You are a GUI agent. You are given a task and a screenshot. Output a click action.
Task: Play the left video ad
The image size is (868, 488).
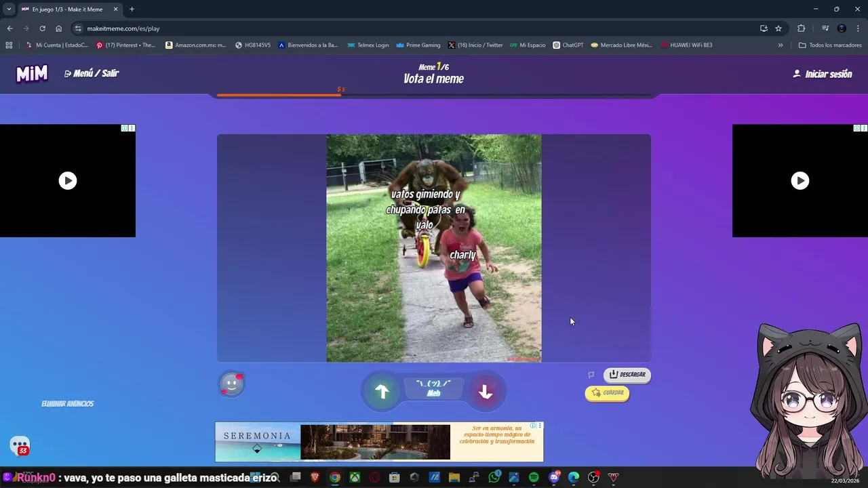(x=67, y=180)
